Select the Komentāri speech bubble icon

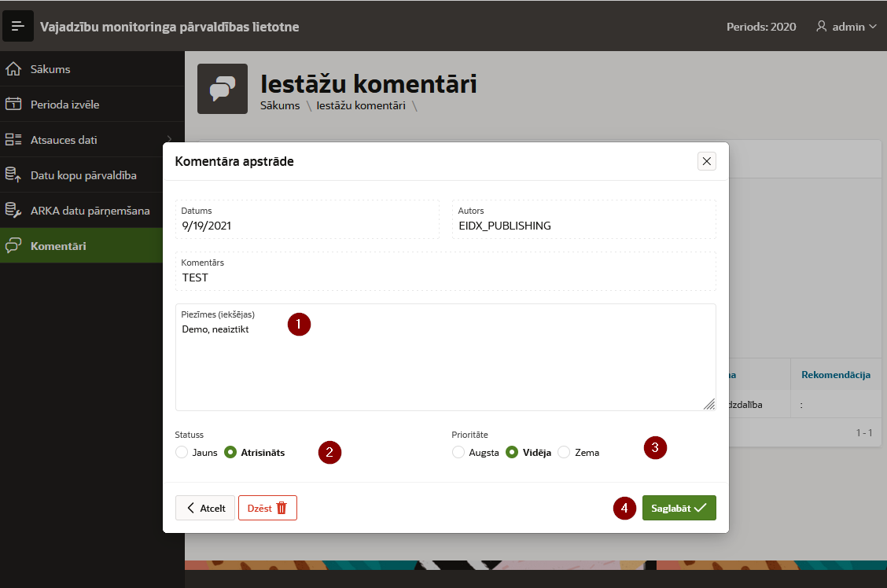pyautogui.click(x=12, y=245)
